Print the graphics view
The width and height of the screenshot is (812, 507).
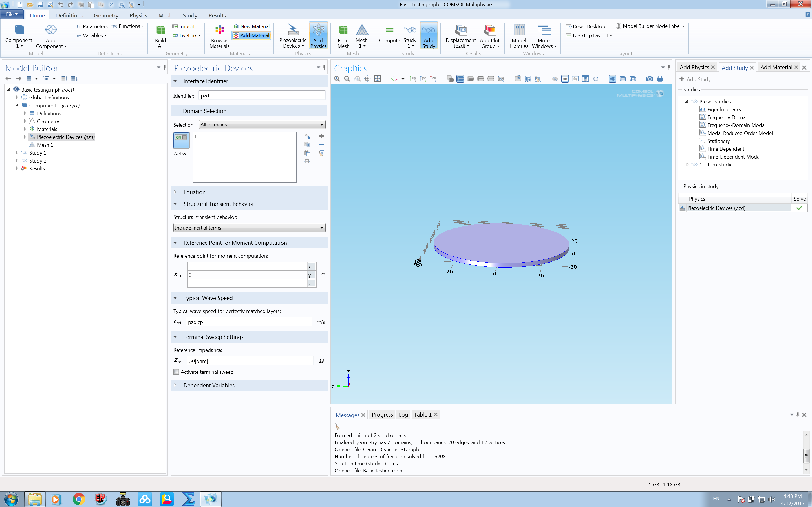(660, 79)
